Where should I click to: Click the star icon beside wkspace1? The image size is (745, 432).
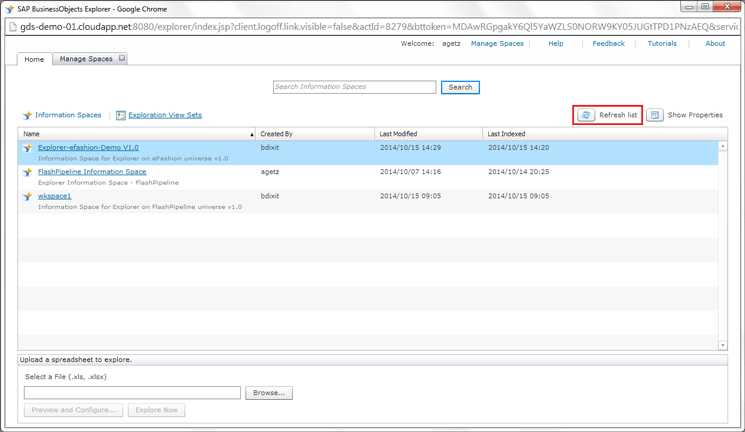tap(28, 197)
